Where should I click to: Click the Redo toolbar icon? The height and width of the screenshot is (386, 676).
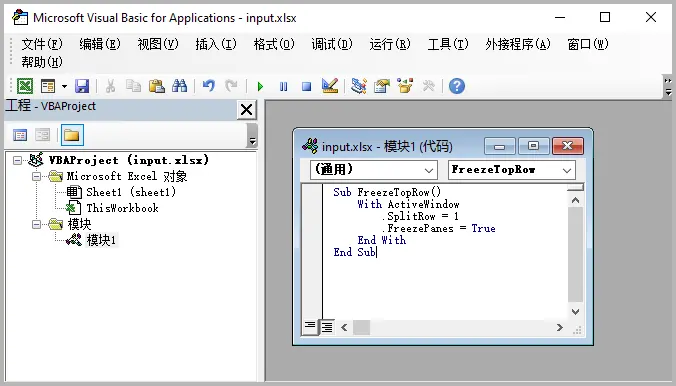pyautogui.click(x=232, y=86)
